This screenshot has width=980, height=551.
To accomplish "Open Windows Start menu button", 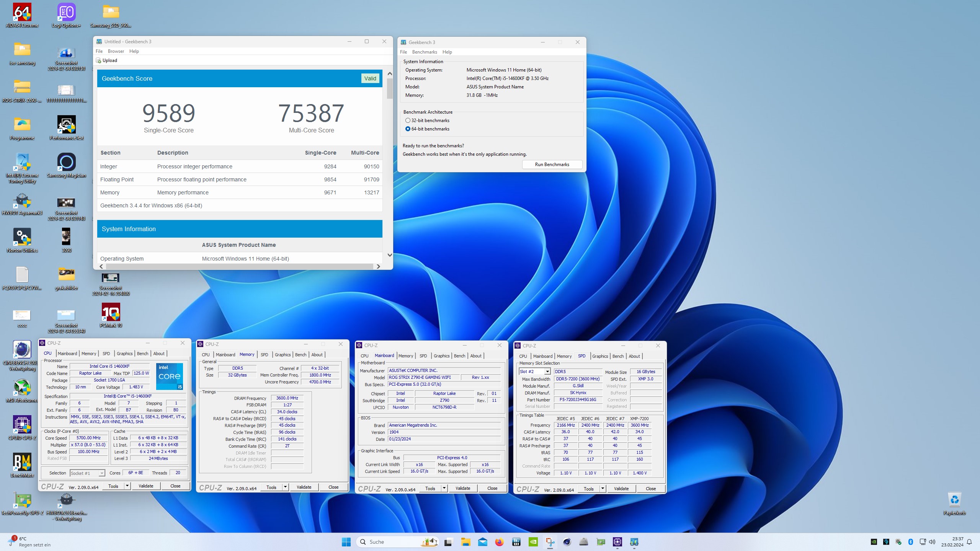I will pos(346,542).
